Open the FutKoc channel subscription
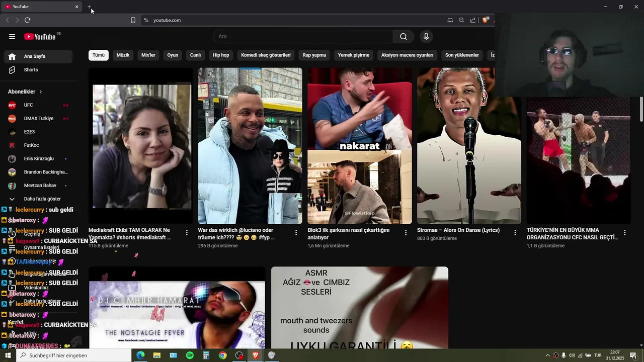The image size is (644, 362). click(39, 145)
